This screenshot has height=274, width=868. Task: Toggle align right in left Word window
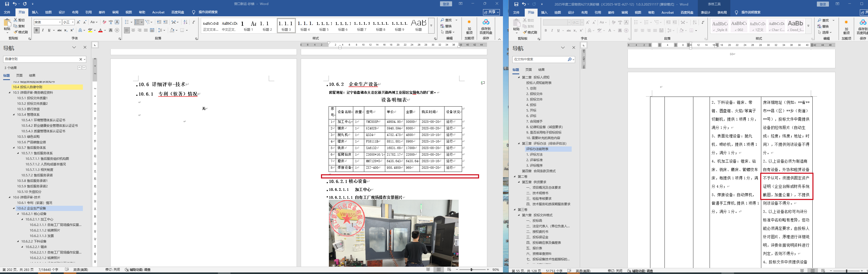(x=140, y=30)
